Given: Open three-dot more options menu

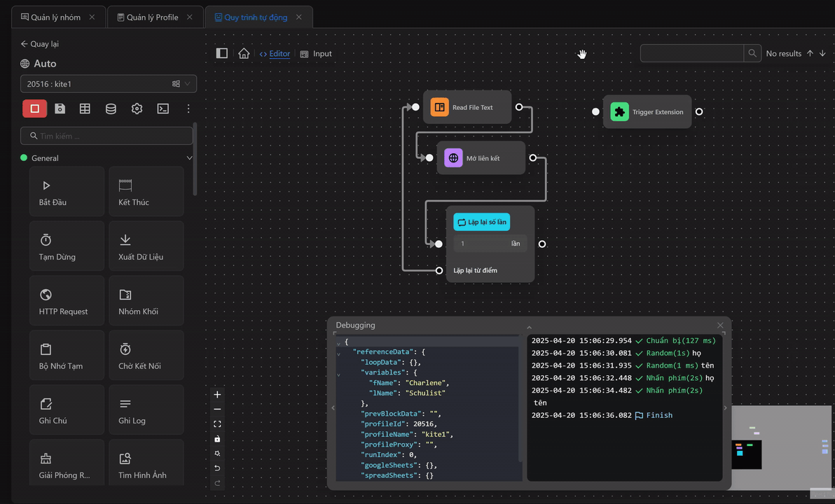Looking at the screenshot, I should pyautogui.click(x=188, y=108).
